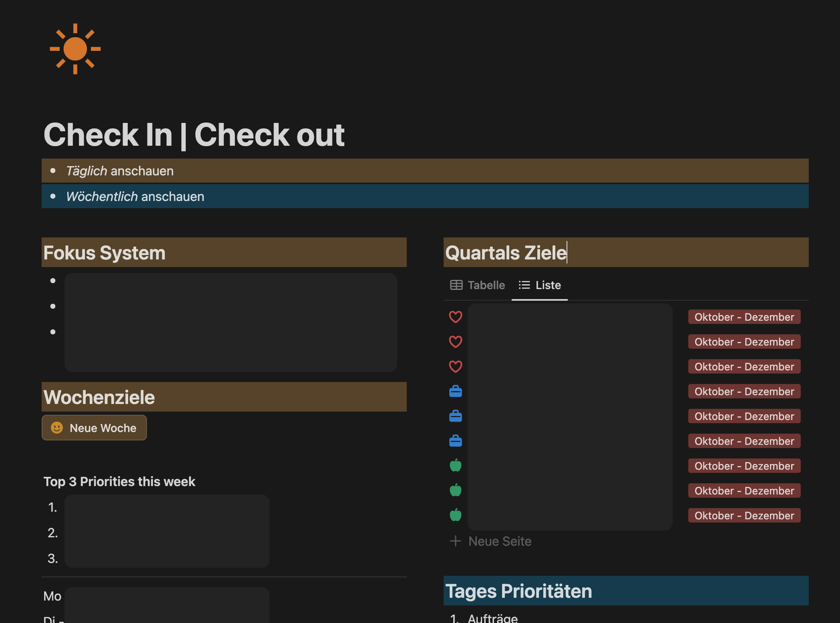Click the Check In | Check out title

tap(194, 135)
